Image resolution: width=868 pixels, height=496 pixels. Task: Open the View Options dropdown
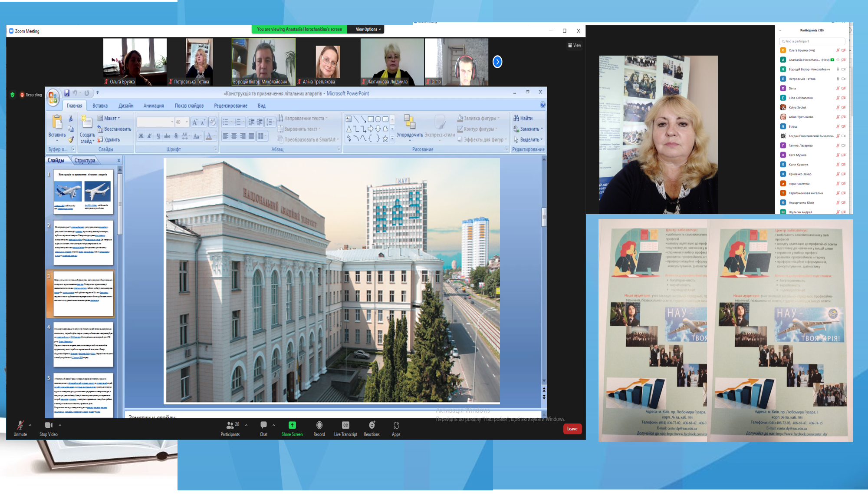coord(368,30)
